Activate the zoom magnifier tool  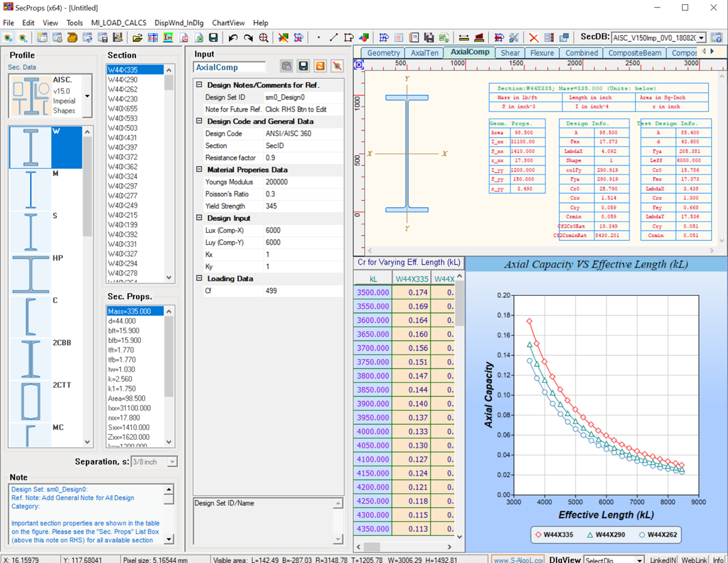click(x=264, y=37)
